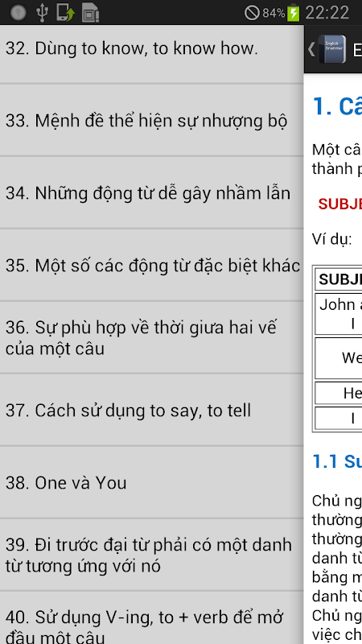Open lesson 36 Sự phù hợp về thời
The image size is (362, 644).
[x=151, y=337]
